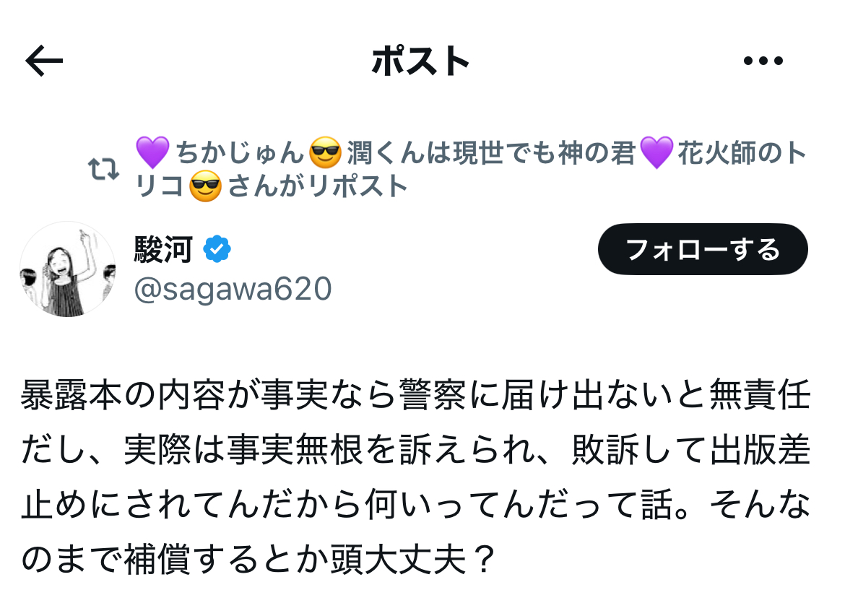845x616 pixels.
Task: Tap the ポスト header title
Action: coord(421,61)
